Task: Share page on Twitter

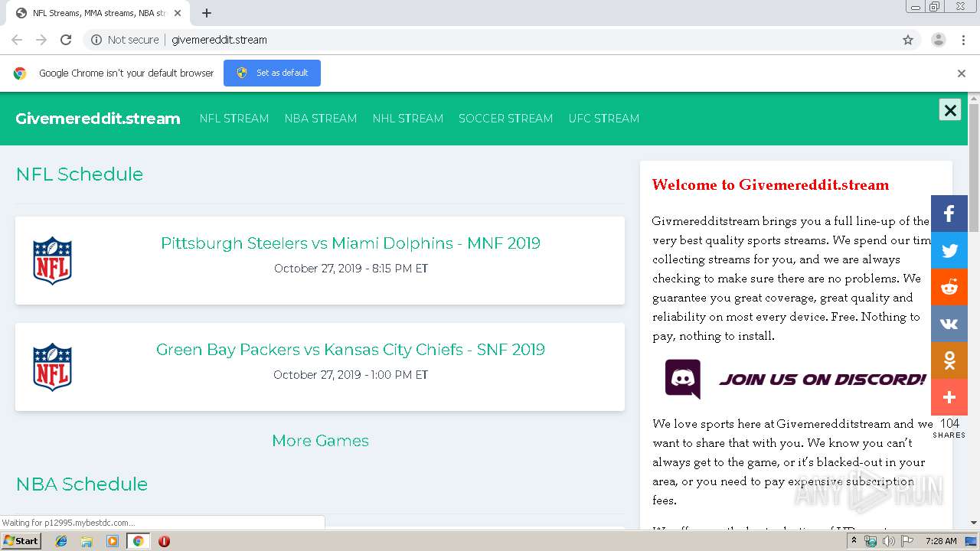Action: 949,250
